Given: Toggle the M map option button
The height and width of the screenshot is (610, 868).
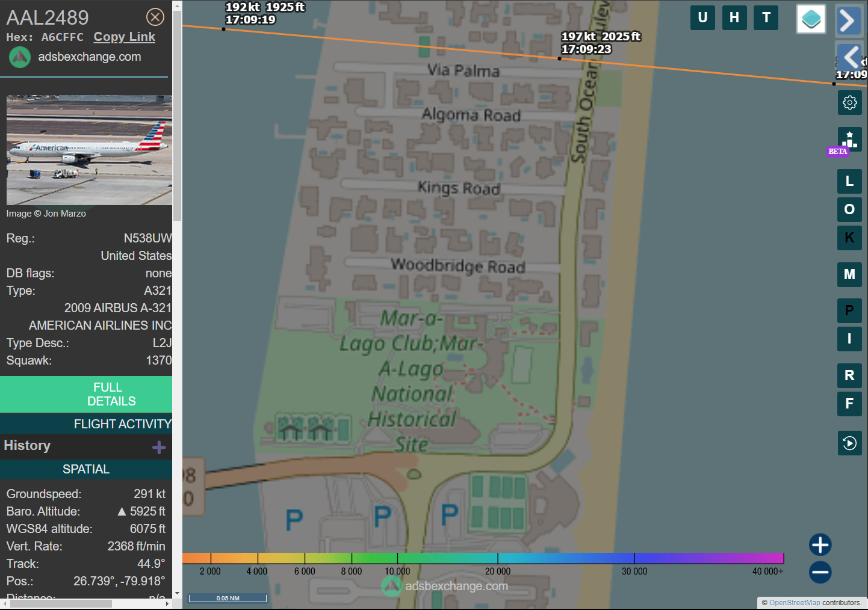Looking at the screenshot, I should (849, 274).
